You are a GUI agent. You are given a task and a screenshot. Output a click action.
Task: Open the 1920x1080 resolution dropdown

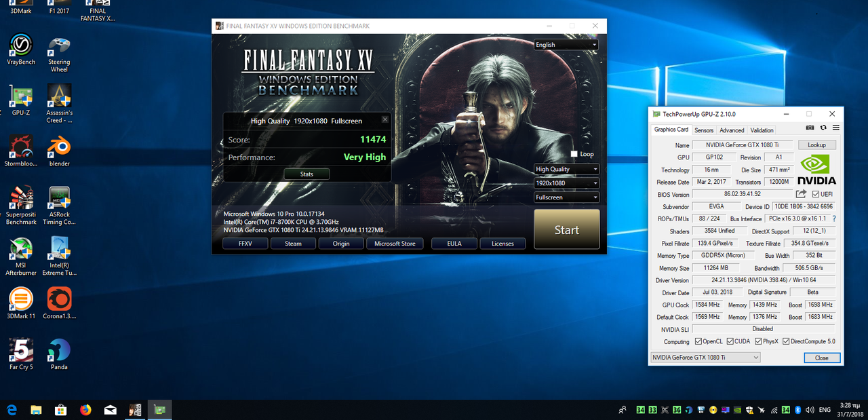[566, 183]
